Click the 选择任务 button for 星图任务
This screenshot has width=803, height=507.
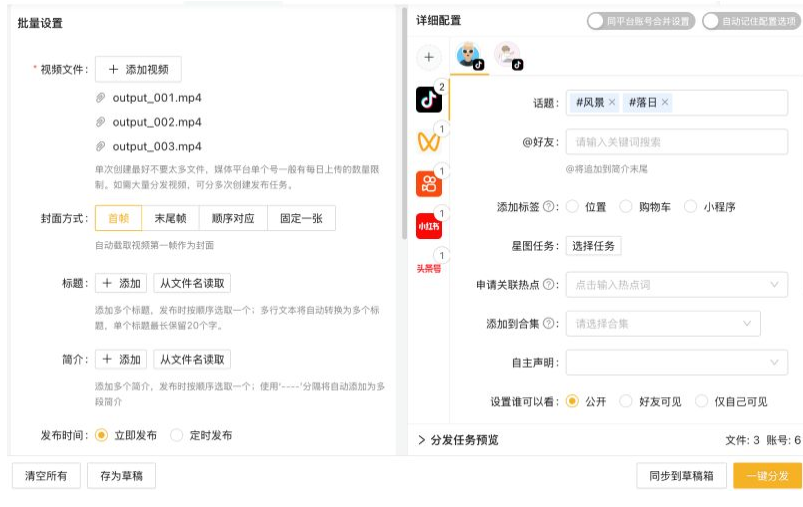[593, 246]
